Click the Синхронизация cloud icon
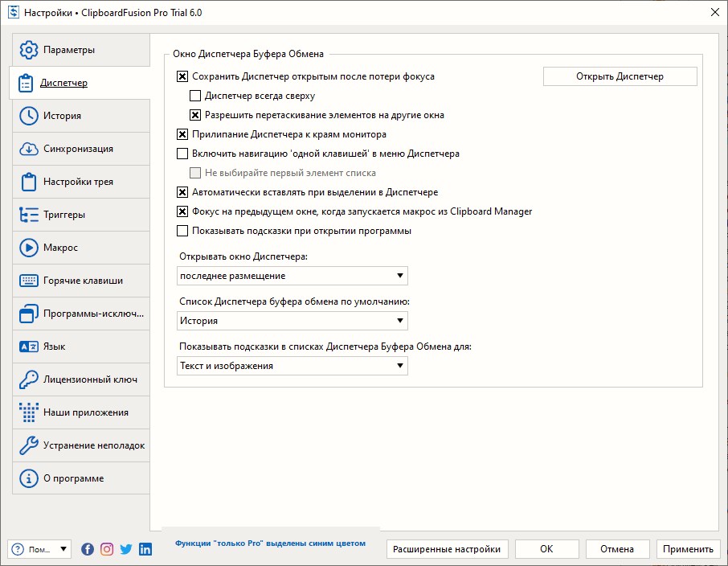728x566 pixels. (28, 149)
